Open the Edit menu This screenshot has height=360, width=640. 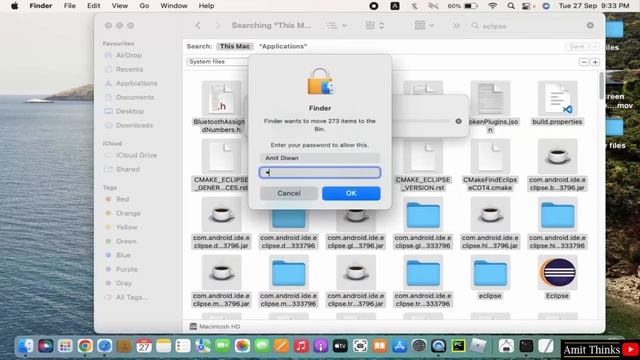(x=93, y=6)
